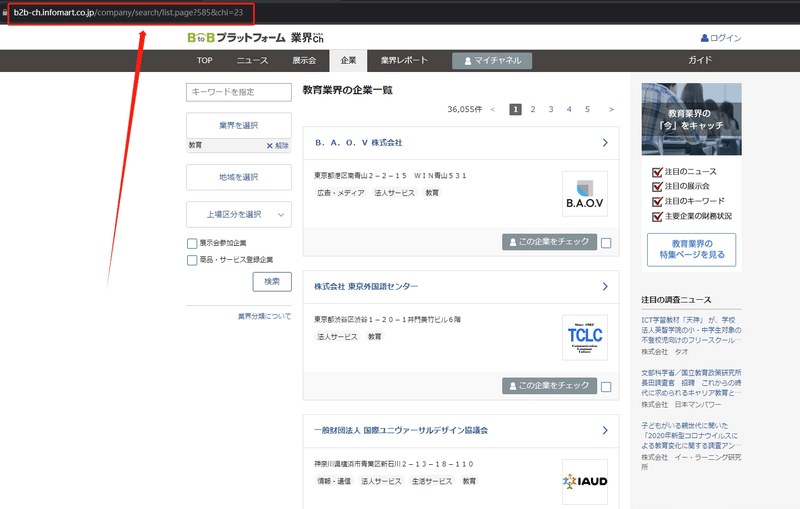Toggle the 展示会参加企業 checkbox
Screen dimensions: 800x509
point(192,243)
